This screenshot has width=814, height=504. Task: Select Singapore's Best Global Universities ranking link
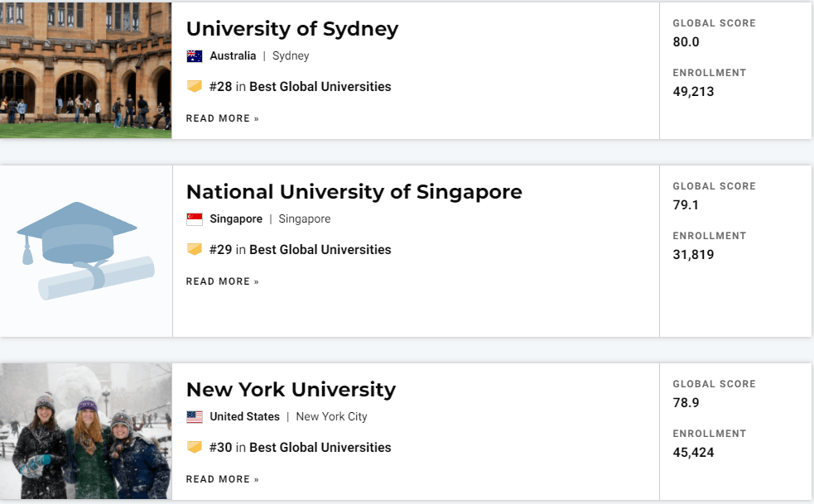click(320, 250)
